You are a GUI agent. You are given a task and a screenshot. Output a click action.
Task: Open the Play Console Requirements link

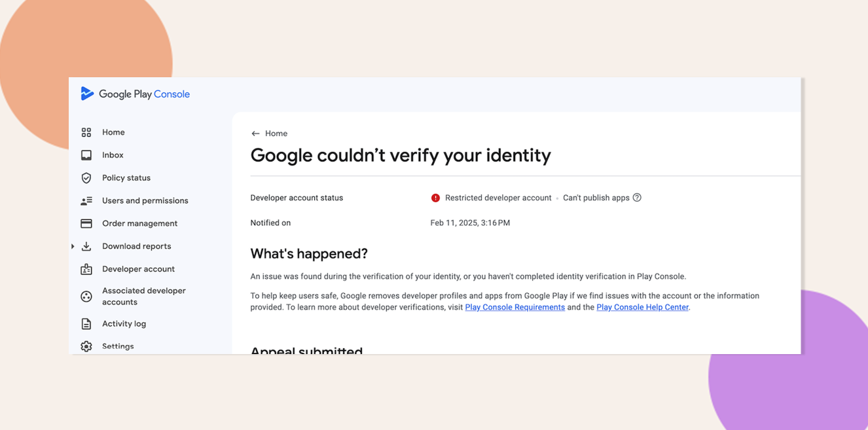point(515,307)
